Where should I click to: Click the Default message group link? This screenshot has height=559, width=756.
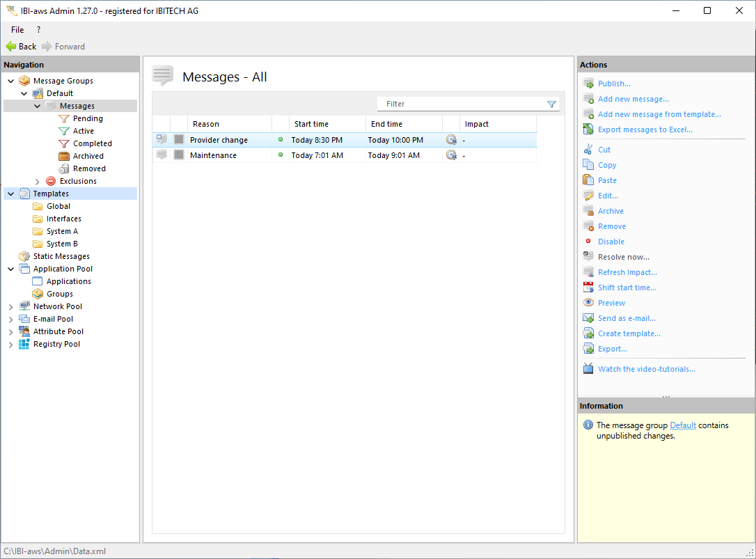(683, 425)
